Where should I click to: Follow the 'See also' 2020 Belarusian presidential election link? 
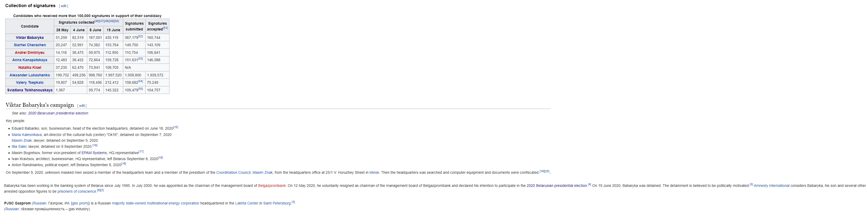pos(58,113)
